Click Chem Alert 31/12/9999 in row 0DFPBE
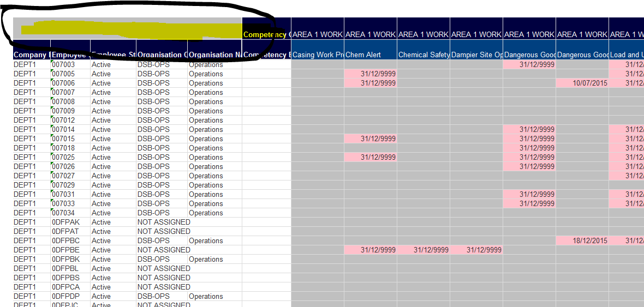The image size is (644, 307). (x=371, y=250)
